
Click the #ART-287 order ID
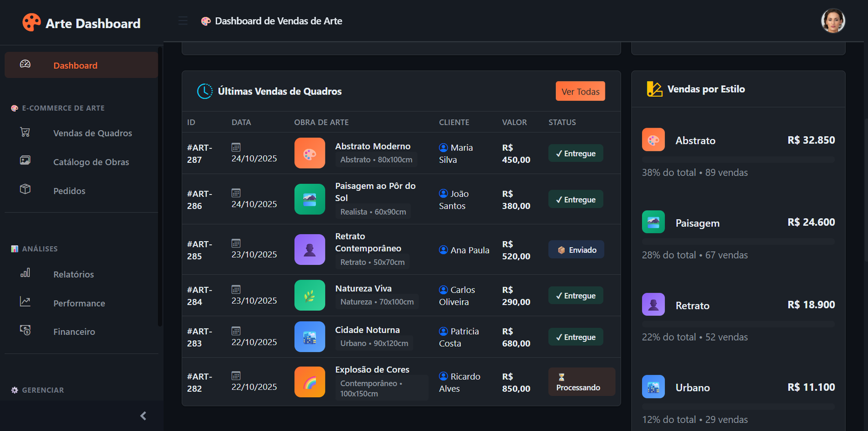(200, 154)
